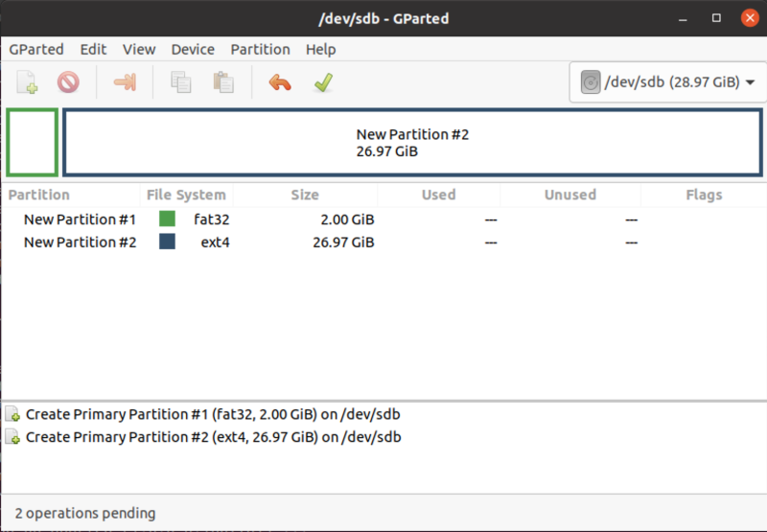The image size is (767, 532).
Task: Open the Partition menu
Action: point(260,50)
